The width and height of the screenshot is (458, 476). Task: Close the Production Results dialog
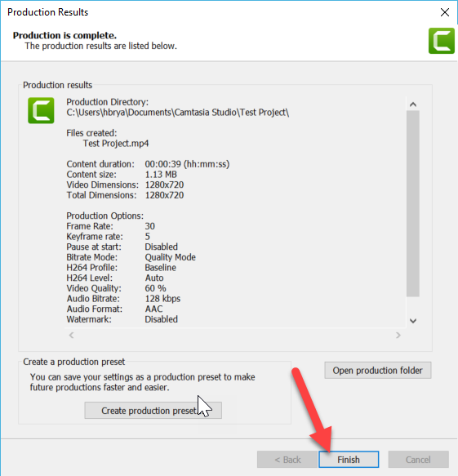[x=445, y=12]
